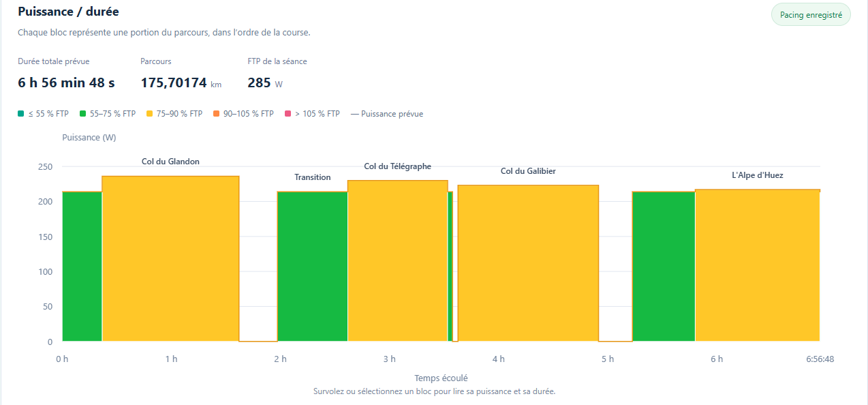This screenshot has height=405, width=868.
Task: Click the ≤ 55 % FTP legend swatch
Action: (21, 114)
